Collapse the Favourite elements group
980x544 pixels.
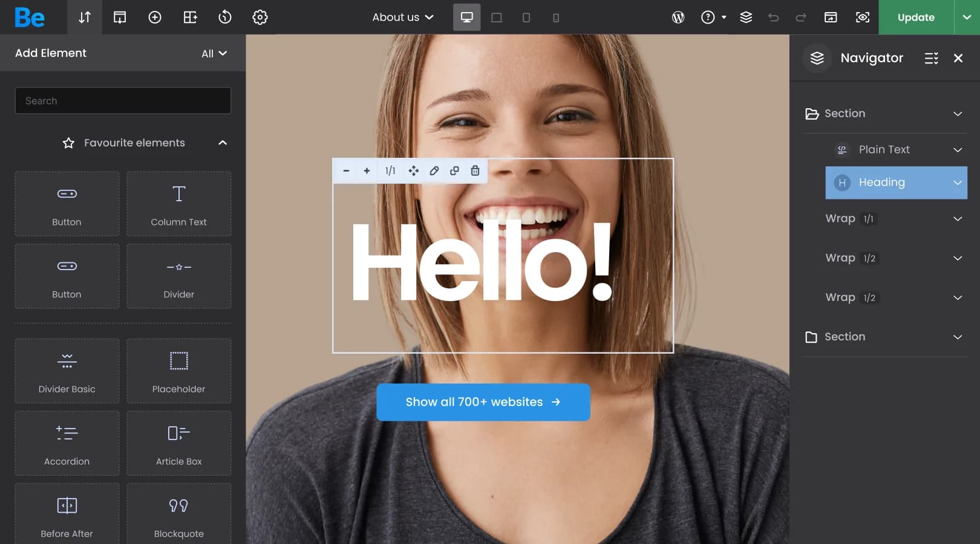223,143
